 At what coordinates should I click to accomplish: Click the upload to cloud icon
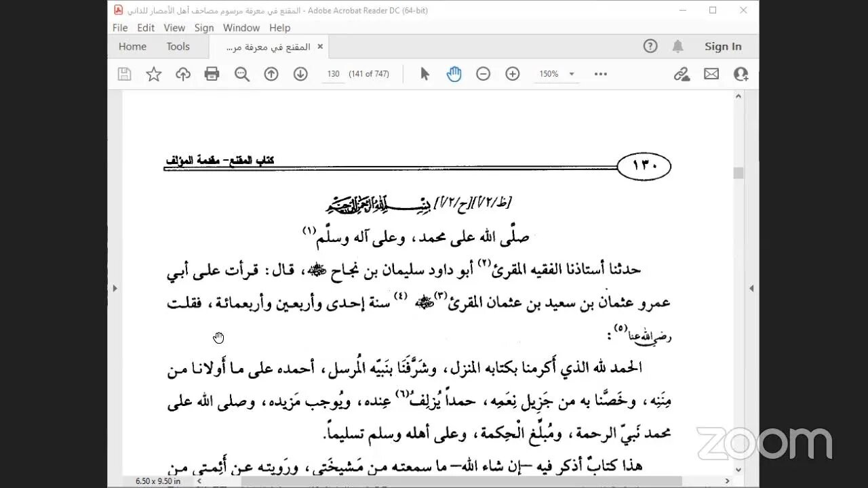pos(183,74)
